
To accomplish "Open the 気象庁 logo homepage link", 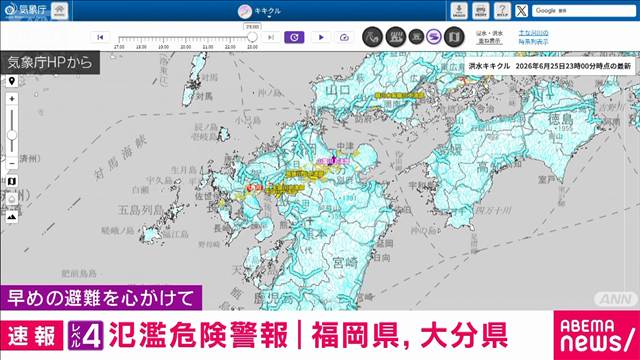I will click(25, 10).
